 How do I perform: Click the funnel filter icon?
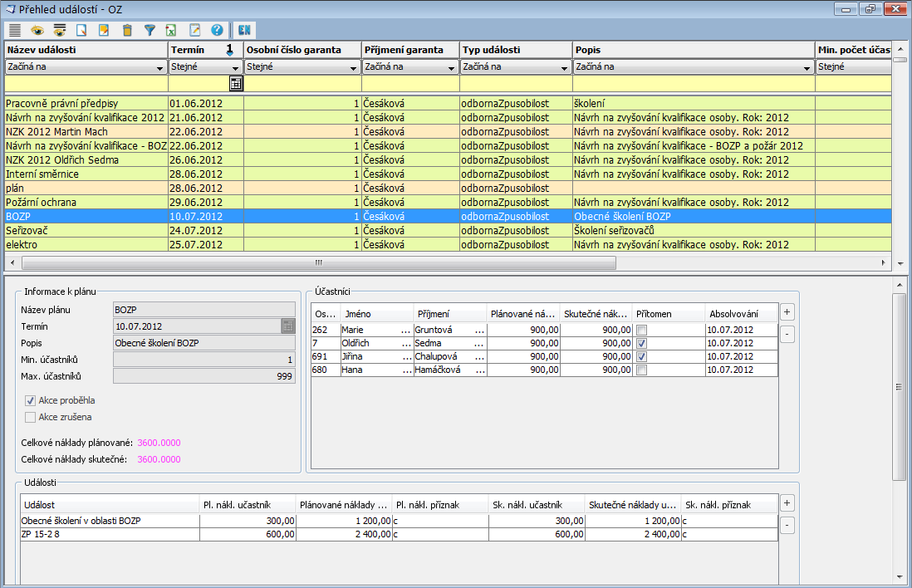pos(150,30)
